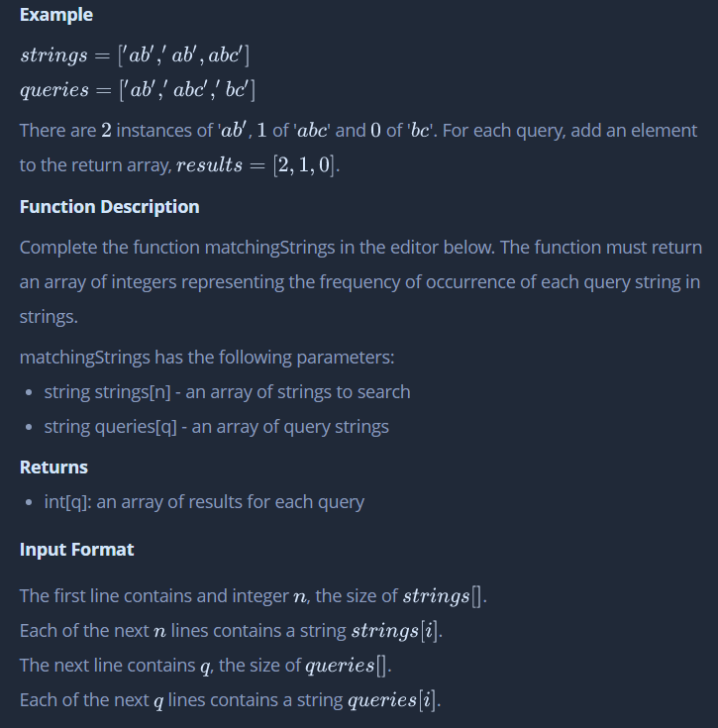Screen dimensions: 718x728
Task: Click the strings array formula line
Action: pyautogui.click(x=135, y=55)
